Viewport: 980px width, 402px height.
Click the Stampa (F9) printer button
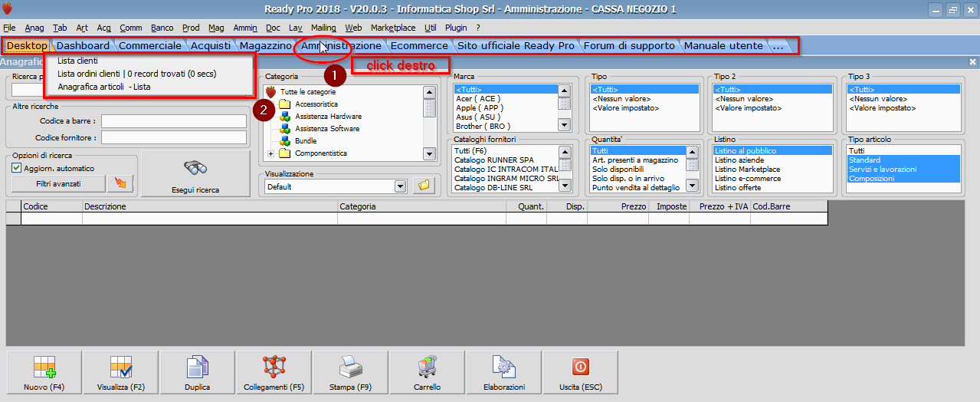point(350,372)
